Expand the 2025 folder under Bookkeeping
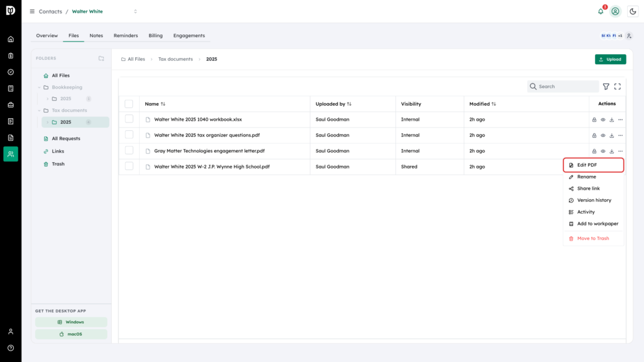Image resolution: width=644 pixels, height=362 pixels. click(48, 99)
